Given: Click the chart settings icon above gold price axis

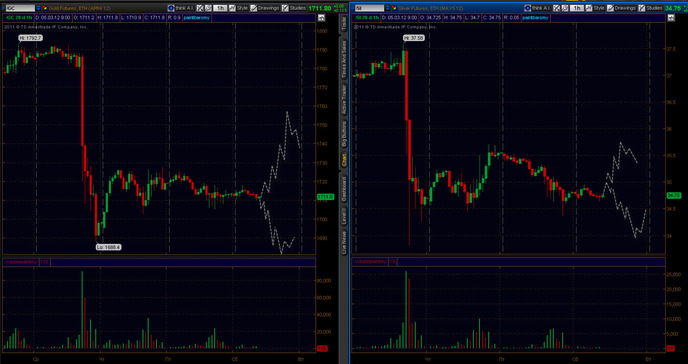Looking at the screenshot, I should pyautogui.click(x=322, y=18).
